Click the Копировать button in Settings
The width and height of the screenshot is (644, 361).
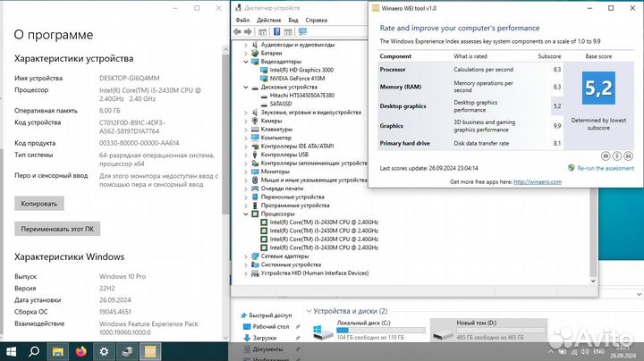[x=39, y=204]
